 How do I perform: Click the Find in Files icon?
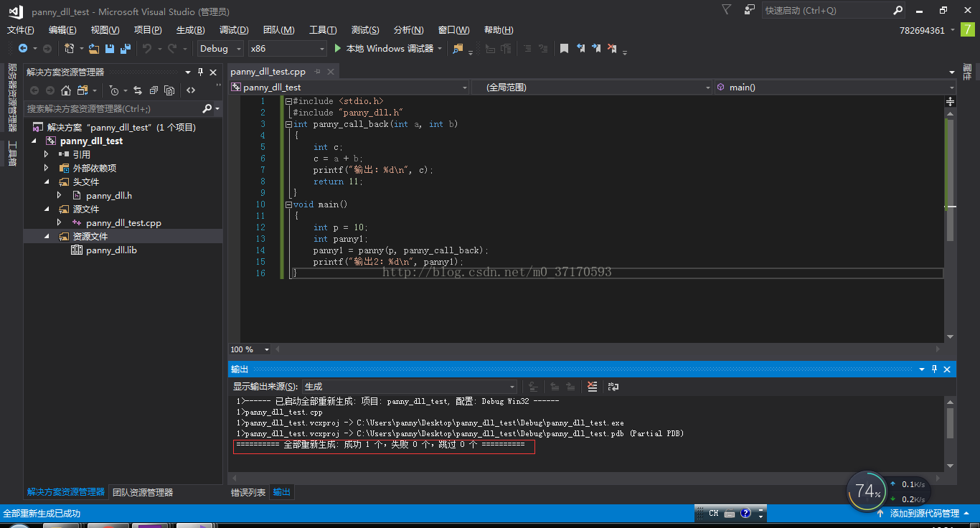[458, 49]
